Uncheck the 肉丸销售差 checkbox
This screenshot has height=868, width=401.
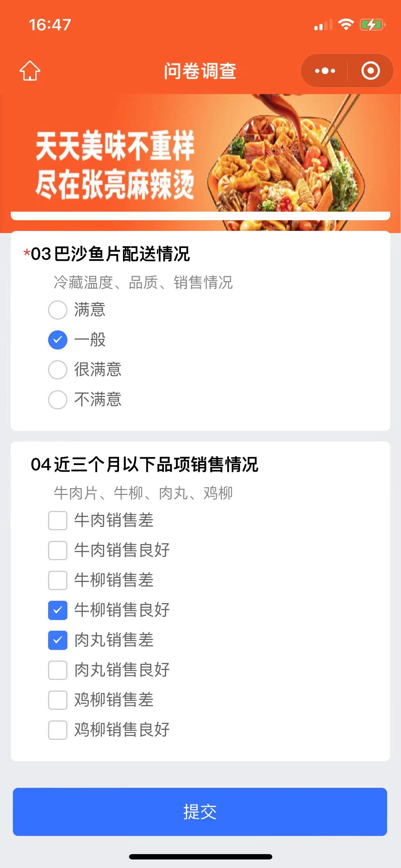pyautogui.click(x=58, y=640)
